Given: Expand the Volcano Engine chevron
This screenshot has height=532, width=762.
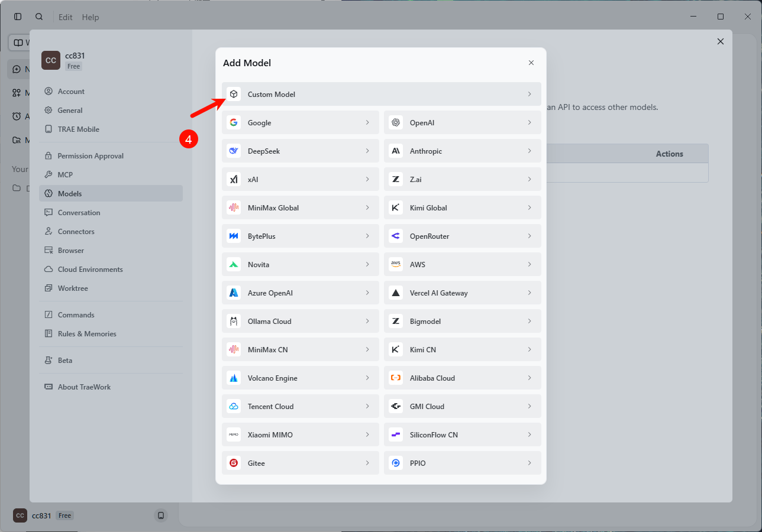Looking at the screenshot, I should (367, 378).
